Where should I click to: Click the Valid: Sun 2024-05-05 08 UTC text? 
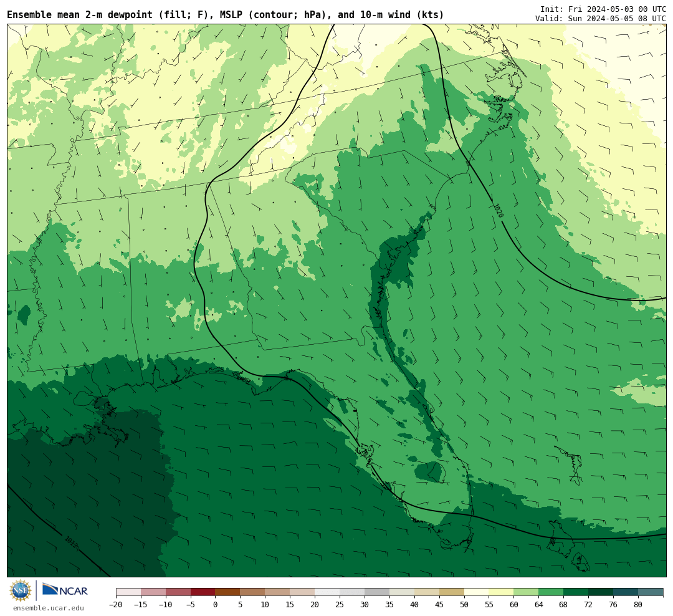(x=601, y=19)
